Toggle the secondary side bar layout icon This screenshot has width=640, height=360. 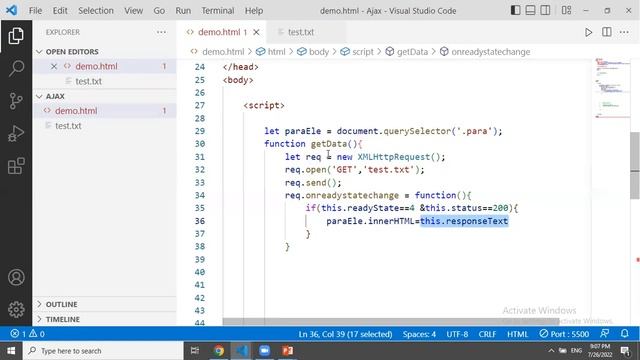[545, 10]
